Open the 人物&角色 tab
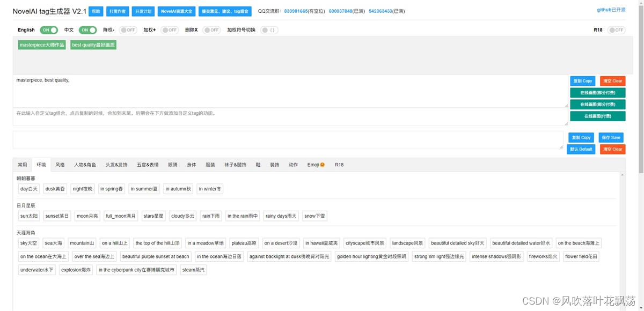This screenshot has width=644, height=311. (x=85, y=165)
